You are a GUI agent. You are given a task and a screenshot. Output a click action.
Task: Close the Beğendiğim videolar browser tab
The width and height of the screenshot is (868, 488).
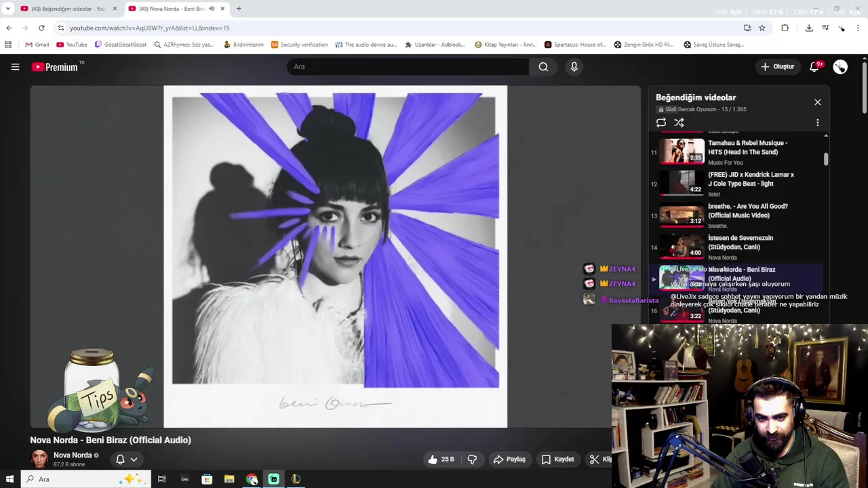tap(115, 9)
